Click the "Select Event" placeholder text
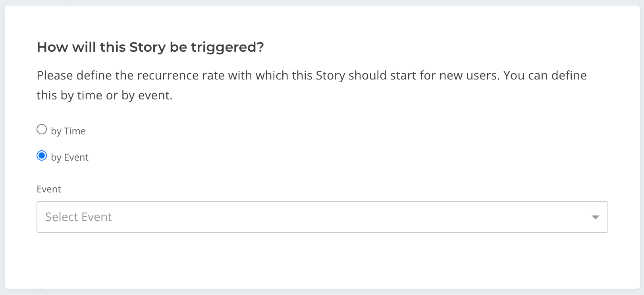The height and width of the screenshot is (295, 644). pyautogui.click(x=79, y=217)
